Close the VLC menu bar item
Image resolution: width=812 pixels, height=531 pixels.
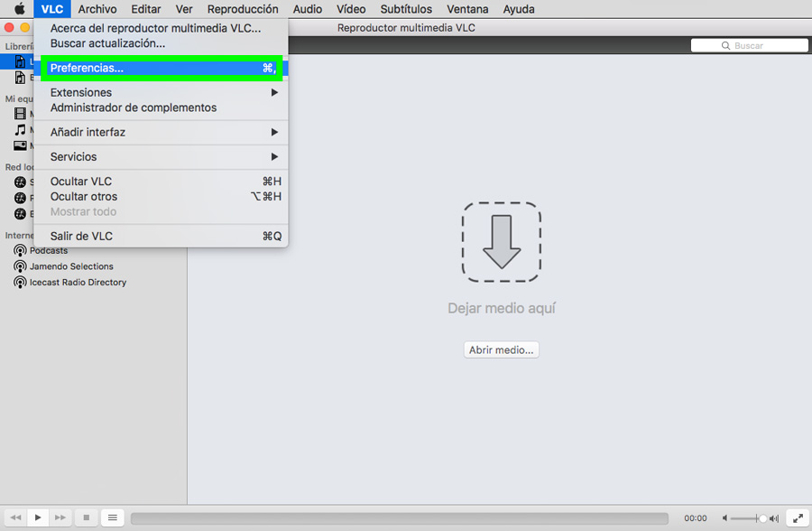pyautogui.click(x=51, y=9)
